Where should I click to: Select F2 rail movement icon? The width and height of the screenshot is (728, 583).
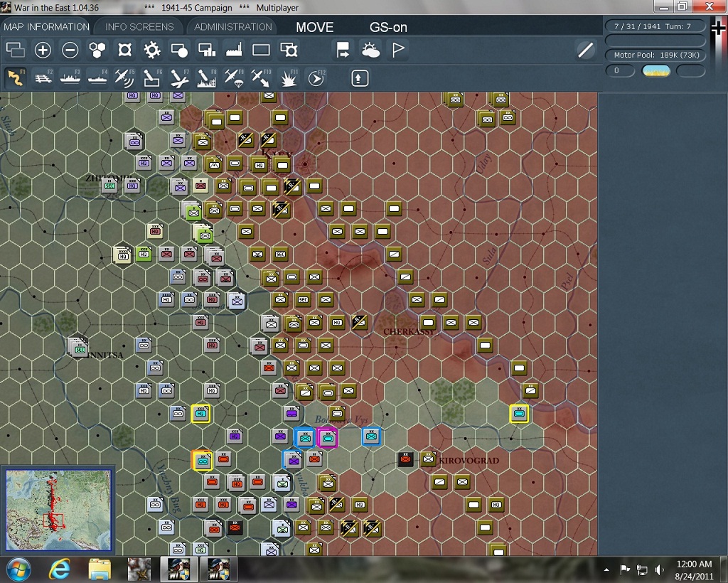(43, 78)
